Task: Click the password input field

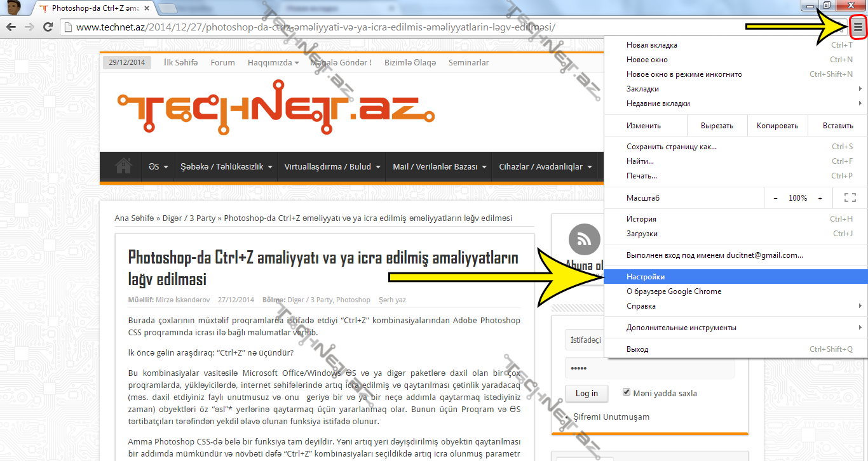Action: pos(649,368)
